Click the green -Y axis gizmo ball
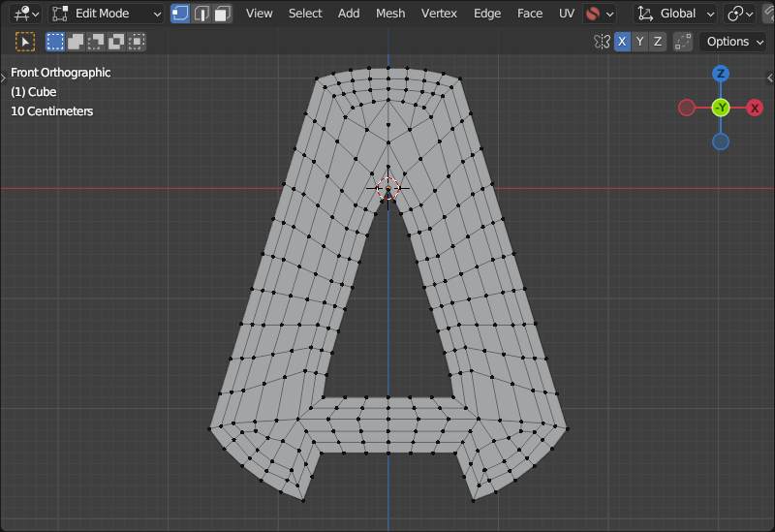Image resolution: width=775 pixels, height=532 pixels. 721,108
